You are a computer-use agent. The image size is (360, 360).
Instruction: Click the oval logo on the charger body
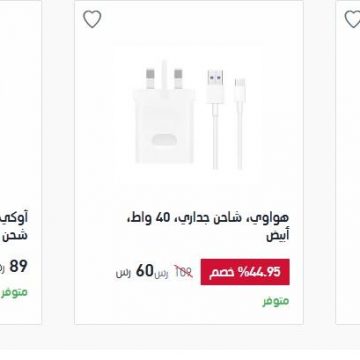[x=164, y=139]
